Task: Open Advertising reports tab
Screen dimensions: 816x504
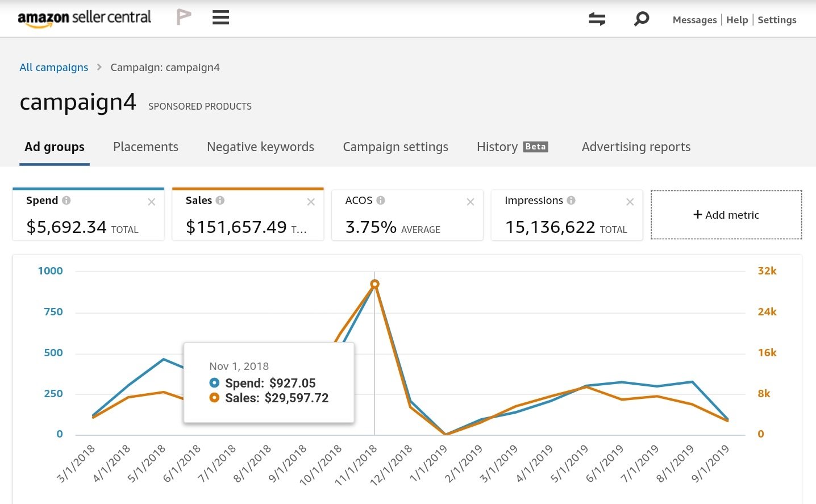Action: coord(636,147)
